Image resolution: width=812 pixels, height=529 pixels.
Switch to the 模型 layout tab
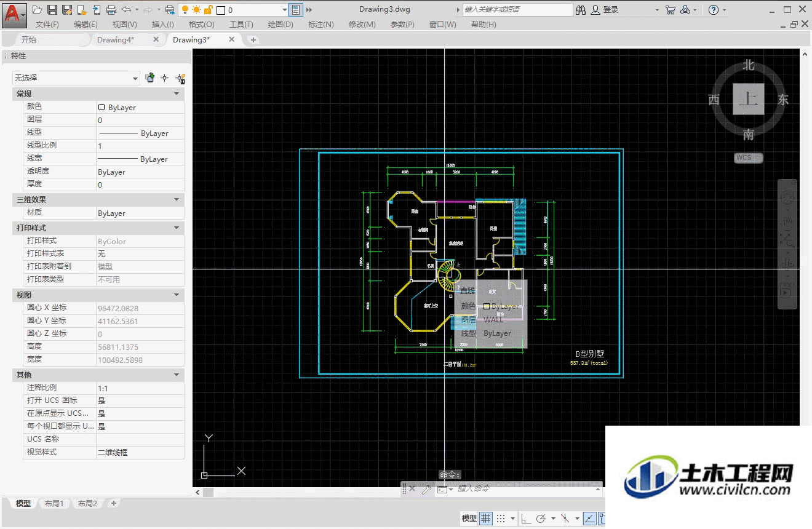pyautogui.click(x=23, y=503)
